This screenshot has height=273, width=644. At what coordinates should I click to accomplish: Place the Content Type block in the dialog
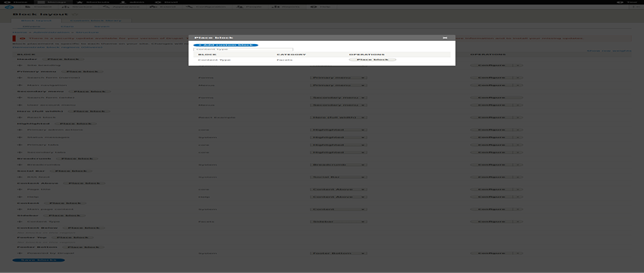point(372,60)
